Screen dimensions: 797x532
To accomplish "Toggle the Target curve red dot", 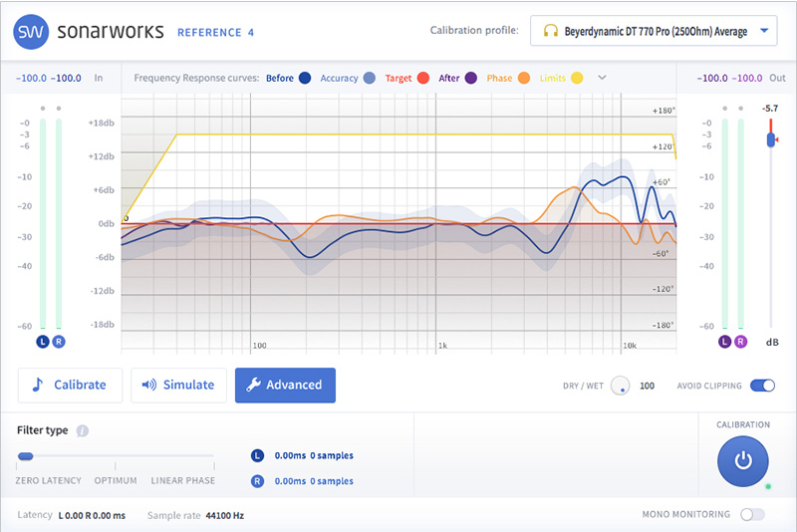I will (422, 78).
